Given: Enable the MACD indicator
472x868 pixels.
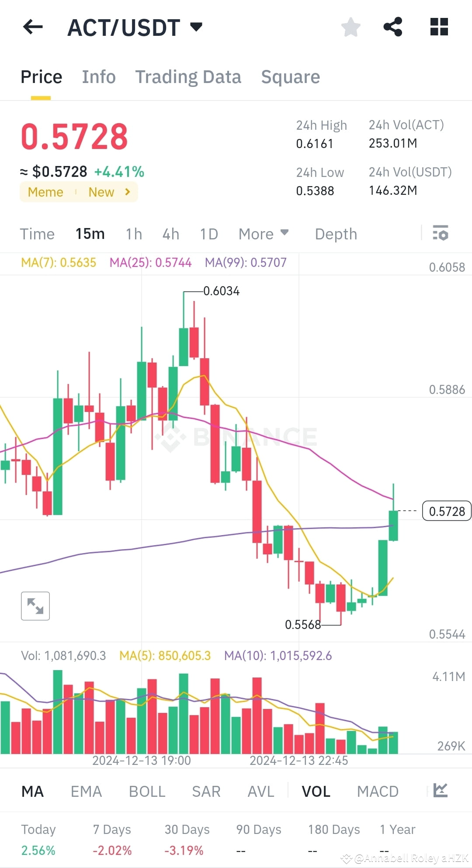Looking at the screenshot, I should click(x=378, y=791).
